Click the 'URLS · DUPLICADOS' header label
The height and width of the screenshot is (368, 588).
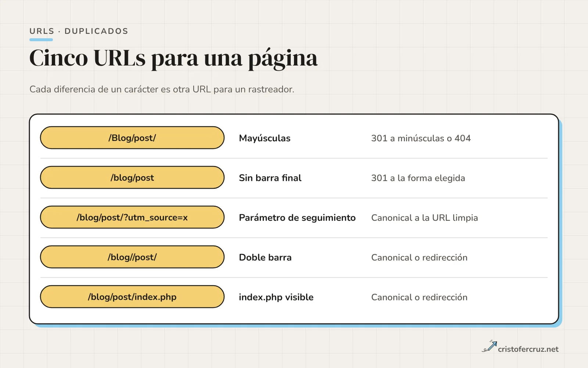(79, 31)
